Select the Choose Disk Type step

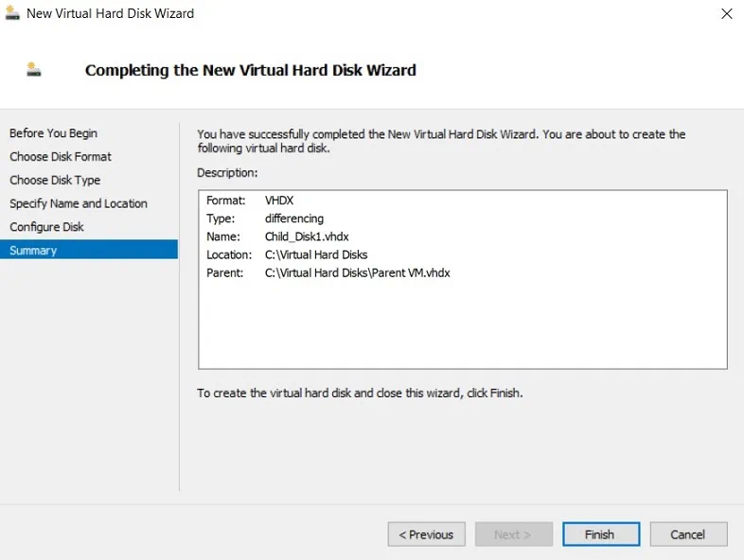55,180
